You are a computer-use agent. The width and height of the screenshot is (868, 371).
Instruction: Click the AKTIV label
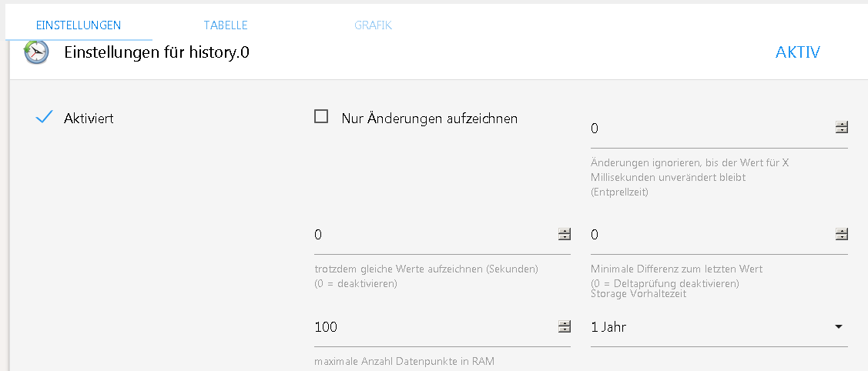[798, 52]
